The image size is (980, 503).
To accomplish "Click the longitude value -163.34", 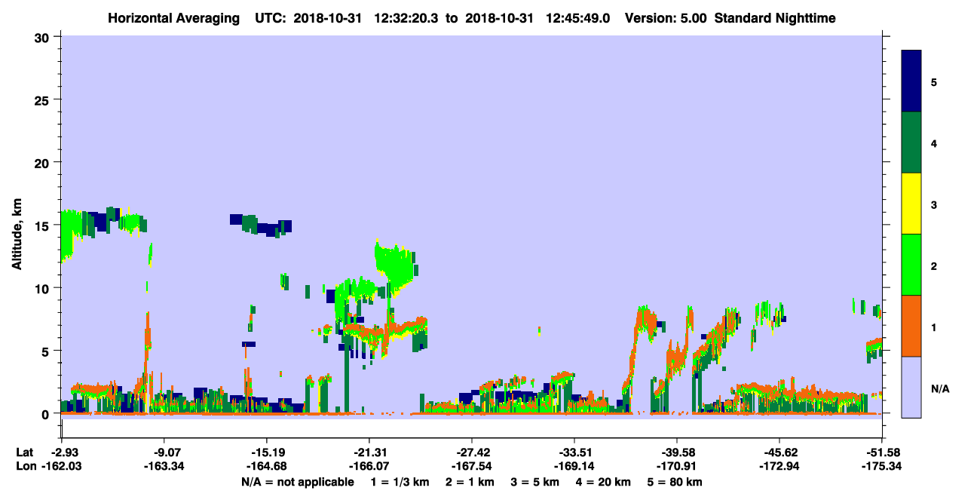I will 164,467.
